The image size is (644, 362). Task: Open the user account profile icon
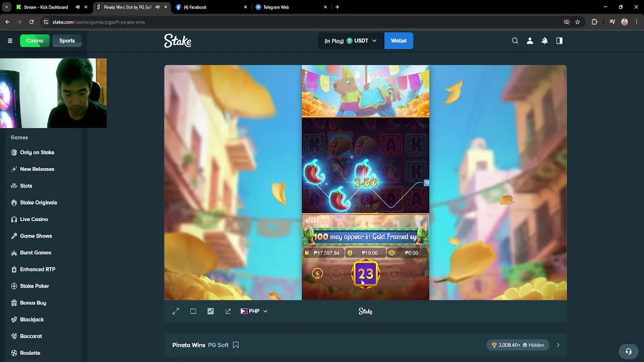(530, 41)
